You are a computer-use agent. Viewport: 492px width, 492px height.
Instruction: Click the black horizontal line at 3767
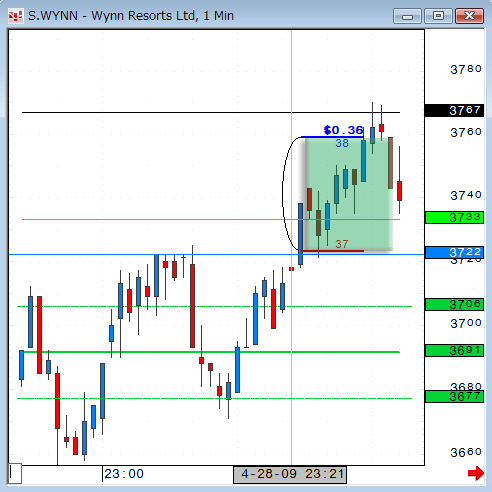(x=211, y=113)
